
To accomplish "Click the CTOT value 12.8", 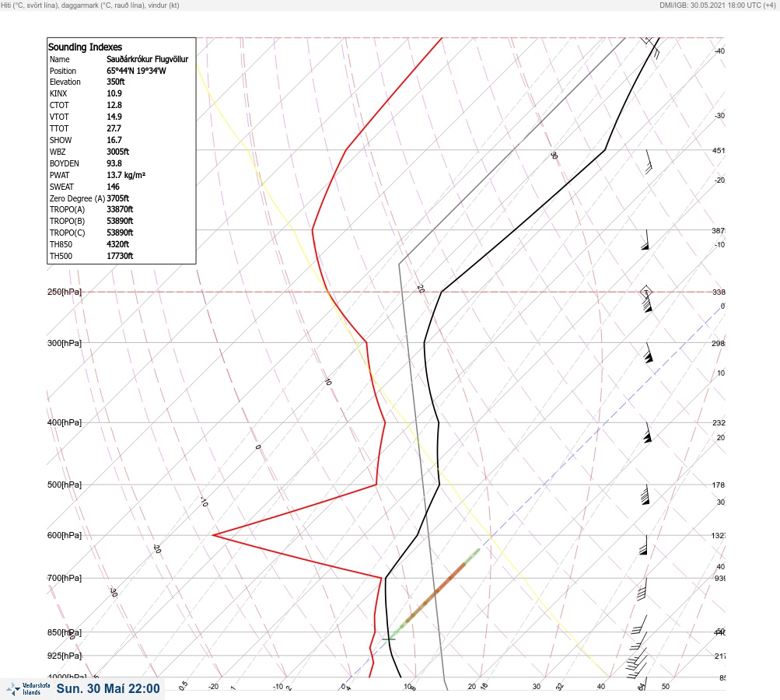I will [x=114, y=105].
